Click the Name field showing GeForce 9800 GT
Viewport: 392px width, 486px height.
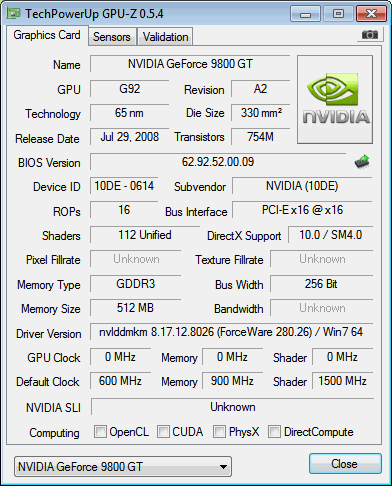pos(190,64)
